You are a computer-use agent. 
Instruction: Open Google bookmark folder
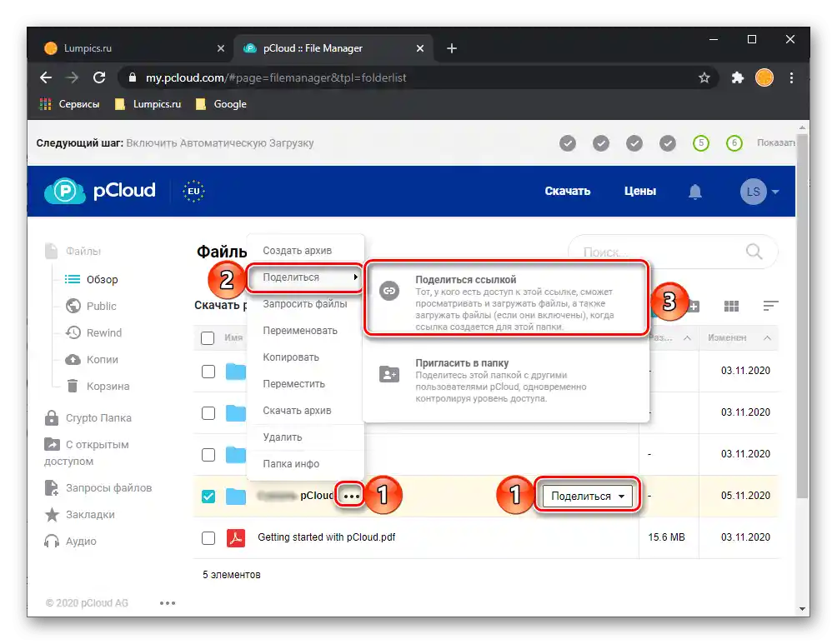[221, 104]
